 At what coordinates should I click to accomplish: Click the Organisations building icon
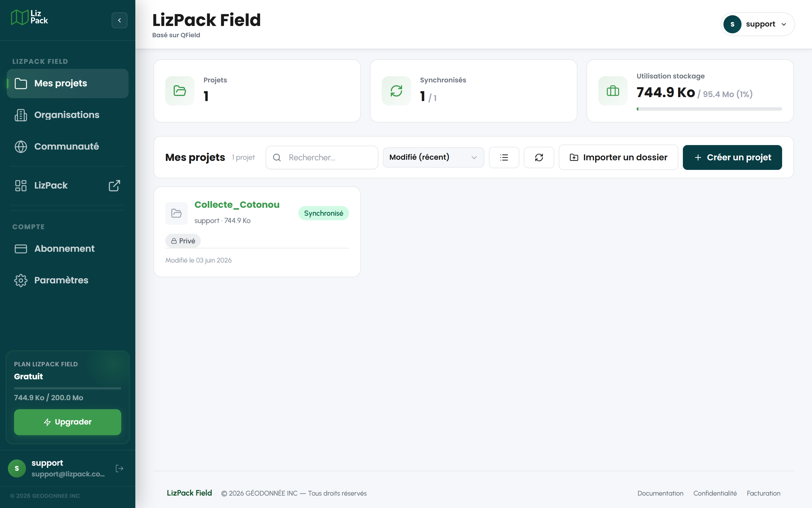click(x=21, y=115)
